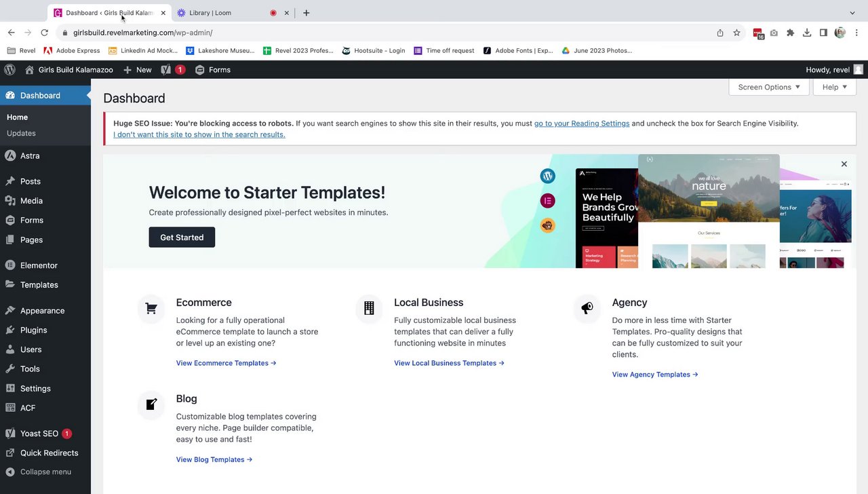Click the Astra logo icon in sidebar
868x494 pixels.
[x=10, y=155]
